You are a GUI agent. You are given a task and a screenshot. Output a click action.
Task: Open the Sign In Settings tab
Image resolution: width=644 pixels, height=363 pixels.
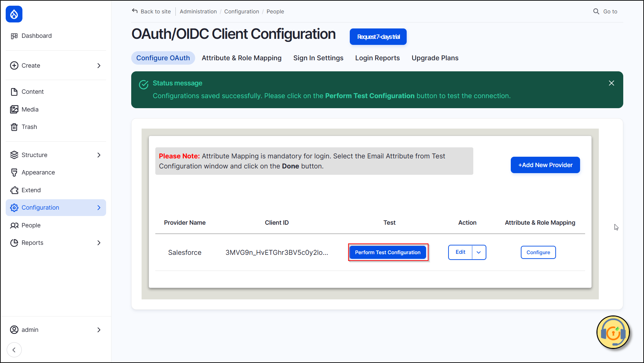pyautogui.click(x=318, y=58)
